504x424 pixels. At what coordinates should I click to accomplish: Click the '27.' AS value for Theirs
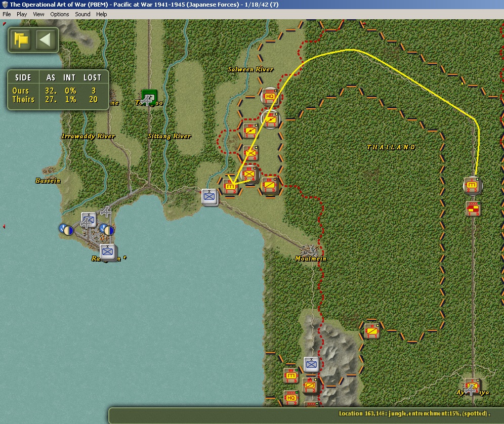point(51,100)
